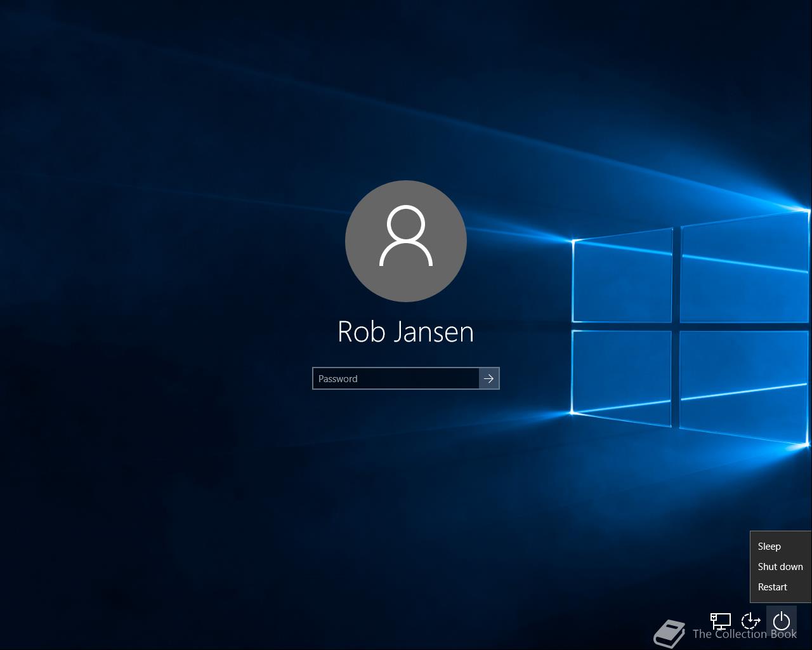Image resolution: width=812 pixels, height=650 pixels.
Task: Click the Rob Jansen user avatar
Action: (x=406, y=241)
